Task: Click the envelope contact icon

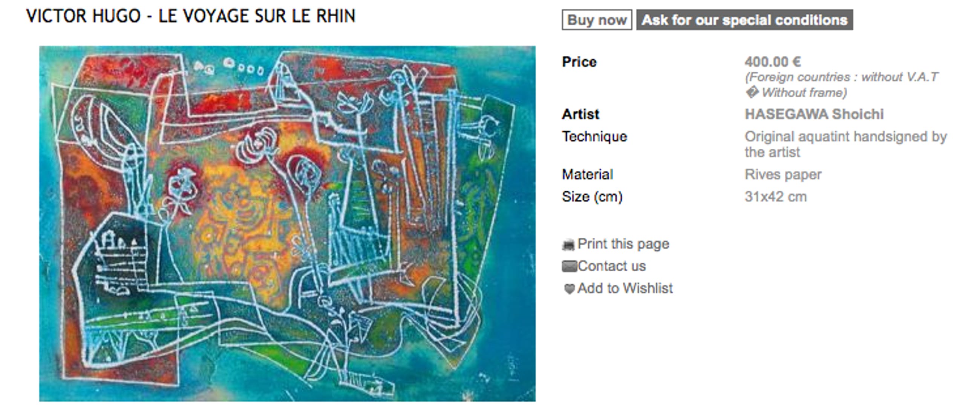Action: [x=569, y=266]
